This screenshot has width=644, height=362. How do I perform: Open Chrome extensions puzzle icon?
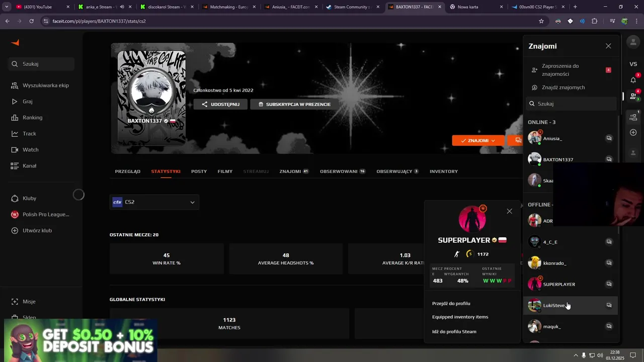(595, 21)
